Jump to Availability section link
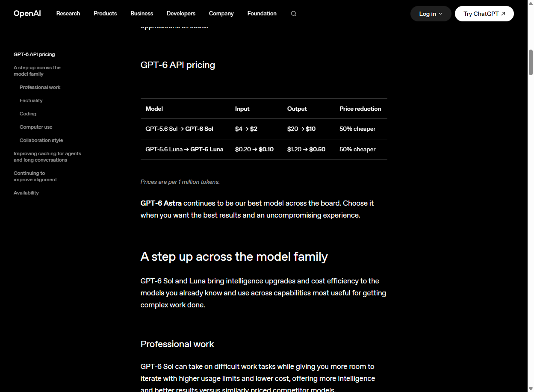 coord(26,193)
